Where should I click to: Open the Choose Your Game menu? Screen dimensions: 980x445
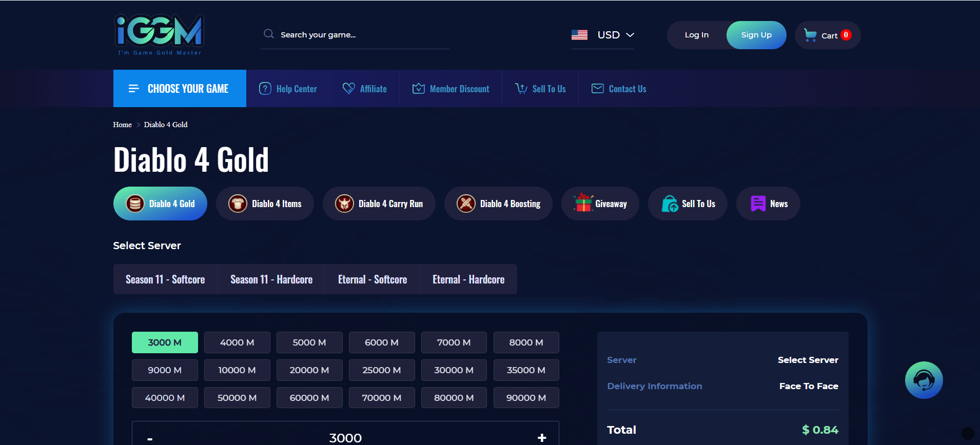[x=180, y=89]
